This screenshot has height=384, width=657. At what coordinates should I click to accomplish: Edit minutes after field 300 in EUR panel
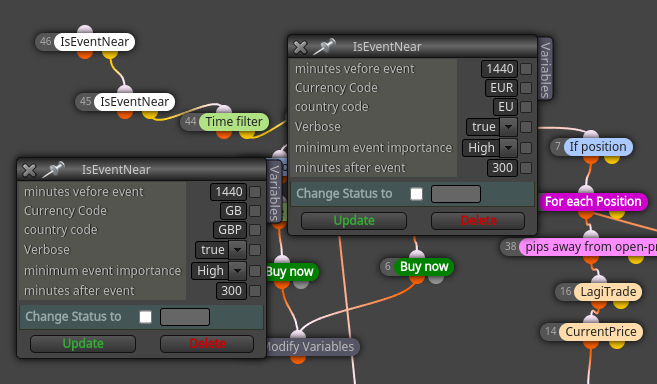pyautogui.click(x=502, y=168)
